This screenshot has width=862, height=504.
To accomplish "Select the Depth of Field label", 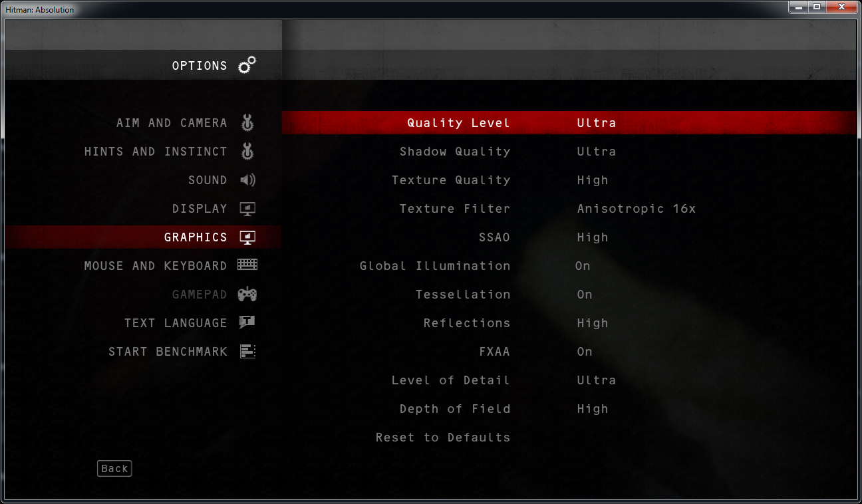I will coord(455,409).
